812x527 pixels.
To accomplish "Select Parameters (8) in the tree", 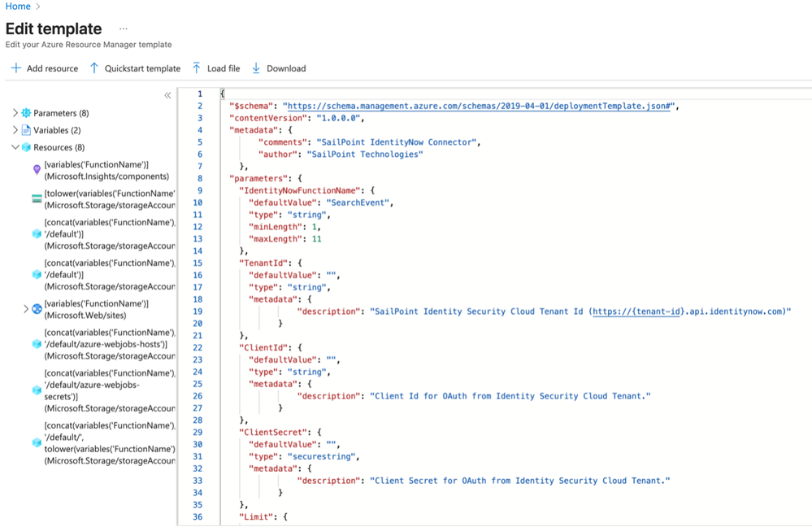I will (61, 113).
